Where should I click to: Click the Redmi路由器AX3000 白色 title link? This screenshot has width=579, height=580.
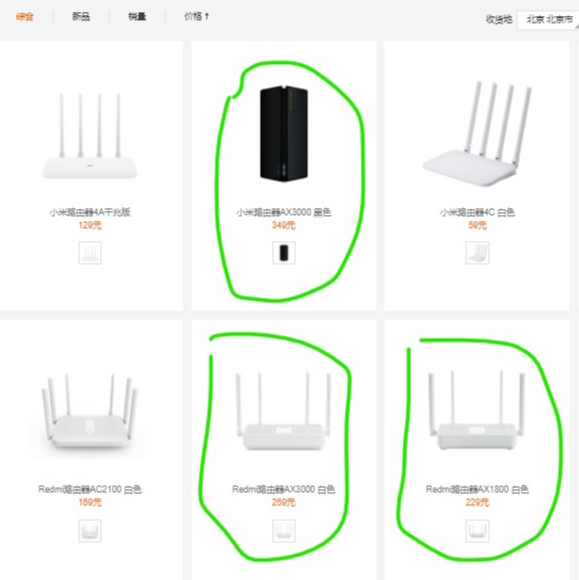(284, 489)
